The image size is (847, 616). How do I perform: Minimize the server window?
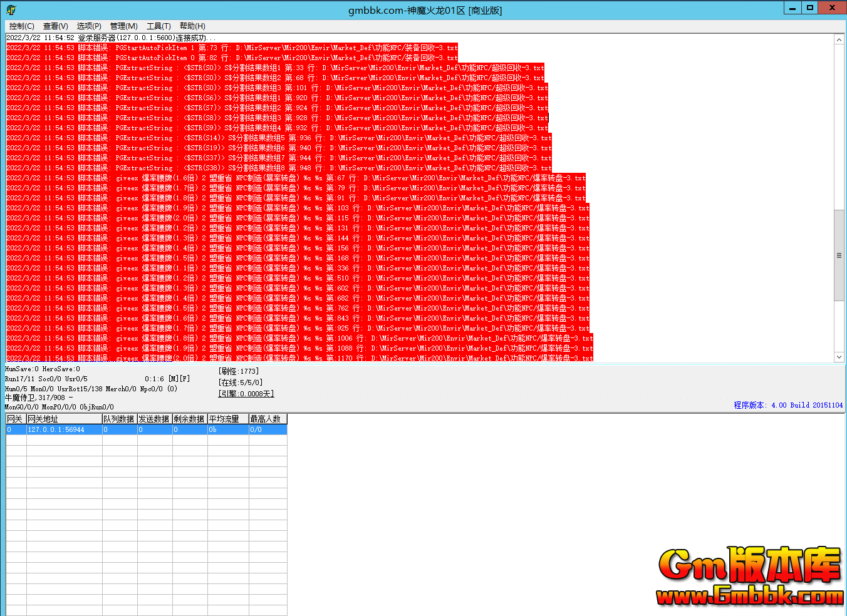[792, 8]
